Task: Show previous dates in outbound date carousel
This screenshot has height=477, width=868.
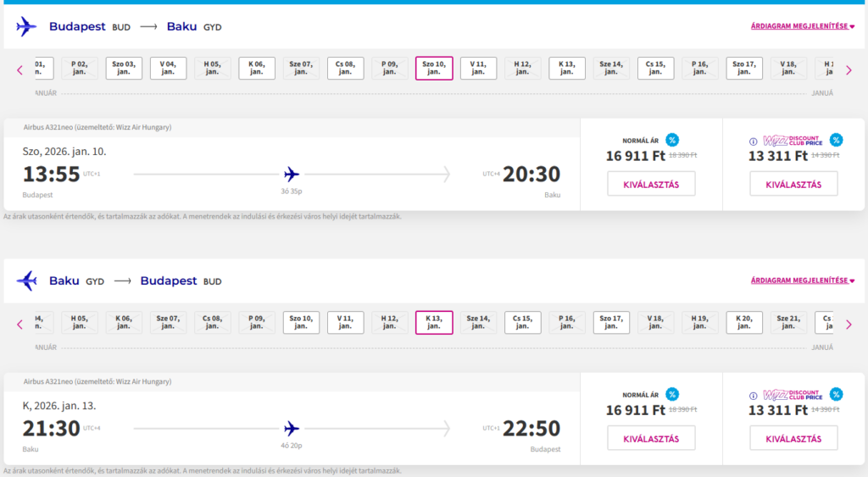Action: 20,69
